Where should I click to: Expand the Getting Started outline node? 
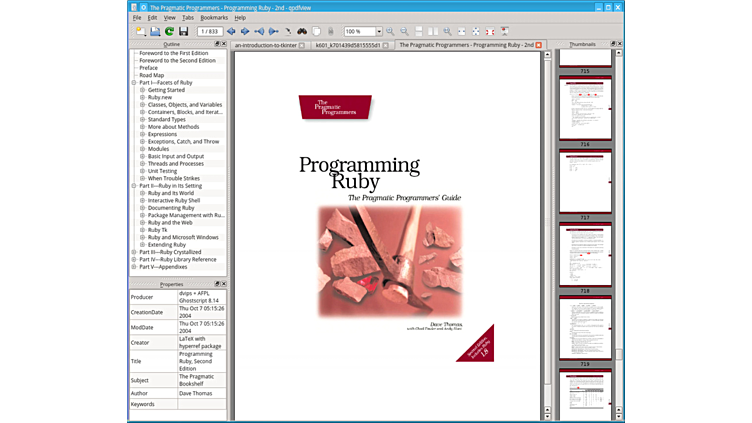pyautogui.click(x=142, y=90)
